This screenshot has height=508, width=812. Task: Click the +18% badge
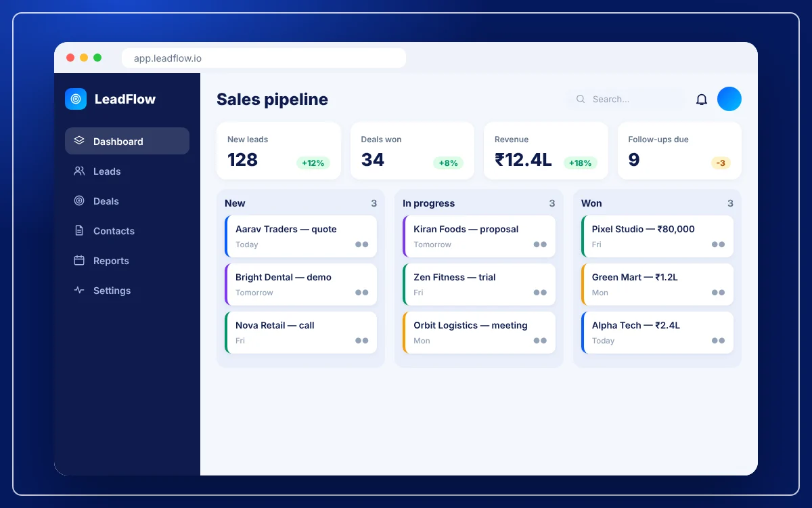(x=581, y=163)
